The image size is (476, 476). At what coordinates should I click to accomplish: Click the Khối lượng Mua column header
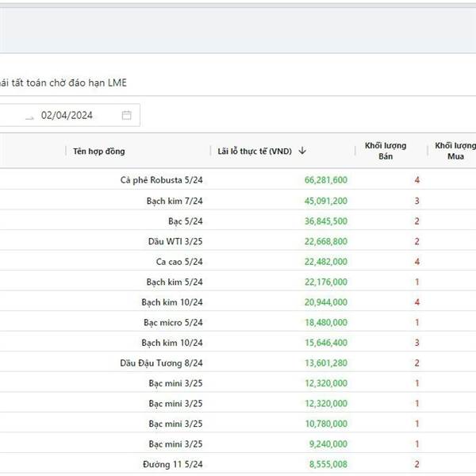(x=455, y=151)
